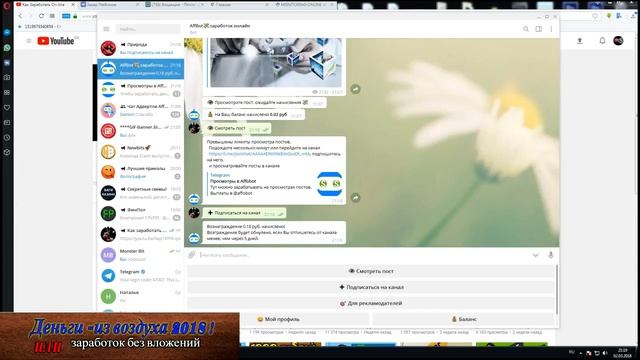Open the YouTube account avatar
The image size is (640, 360).
pos(618,41)
